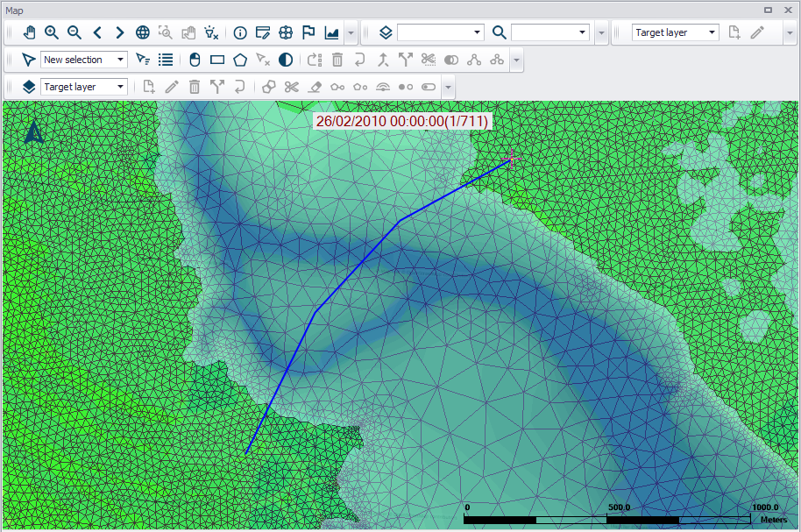The width and height of the screenshot is (801, 532).
Task: Click the clear selection pointer-x icon
Action: click(263, 60)
